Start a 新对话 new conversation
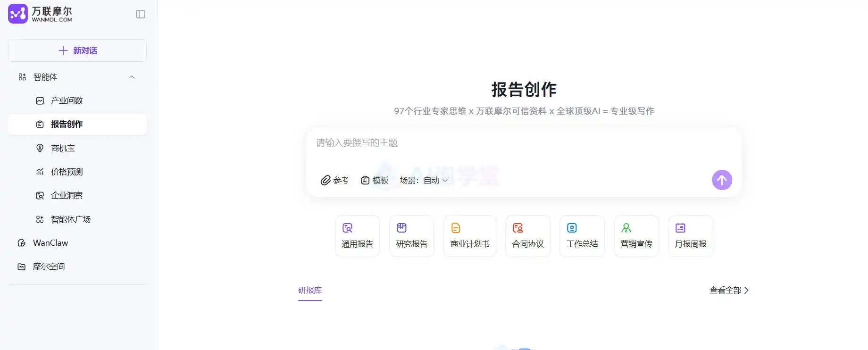 (77, 50)
